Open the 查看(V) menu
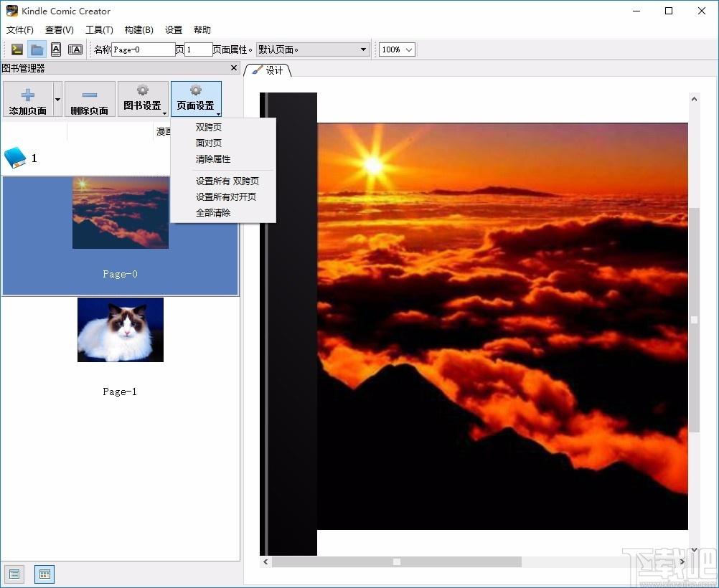The width and height of the screenshot is (719, 588). (x=59, y=30)
